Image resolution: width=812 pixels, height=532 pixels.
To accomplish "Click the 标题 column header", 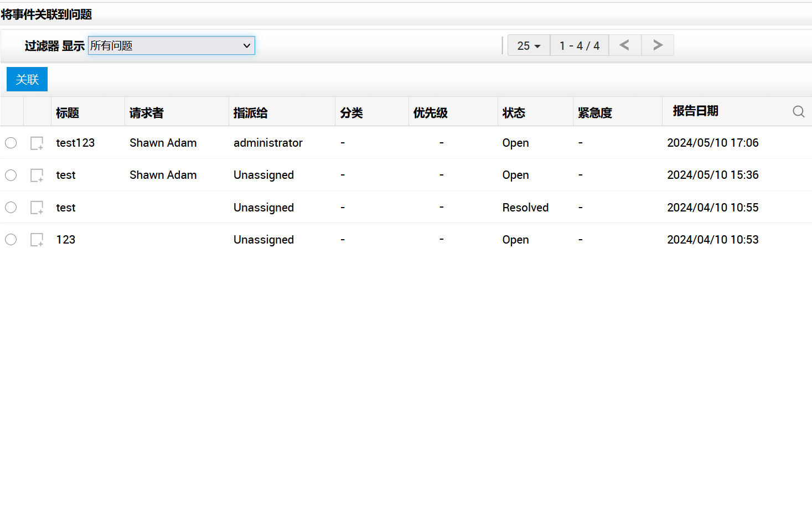I will pyautogui.click(x=68, y=113).
